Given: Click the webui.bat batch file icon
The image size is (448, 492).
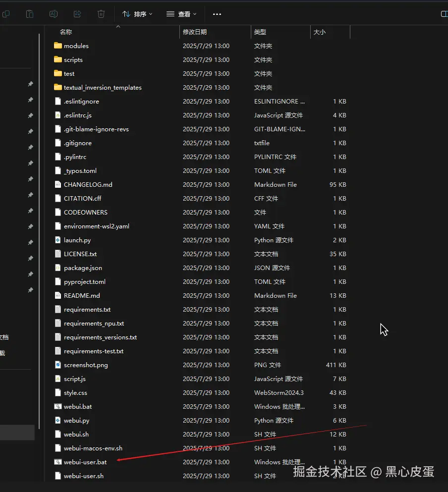Looking at the screenshot, I should [x=58, y=407].
